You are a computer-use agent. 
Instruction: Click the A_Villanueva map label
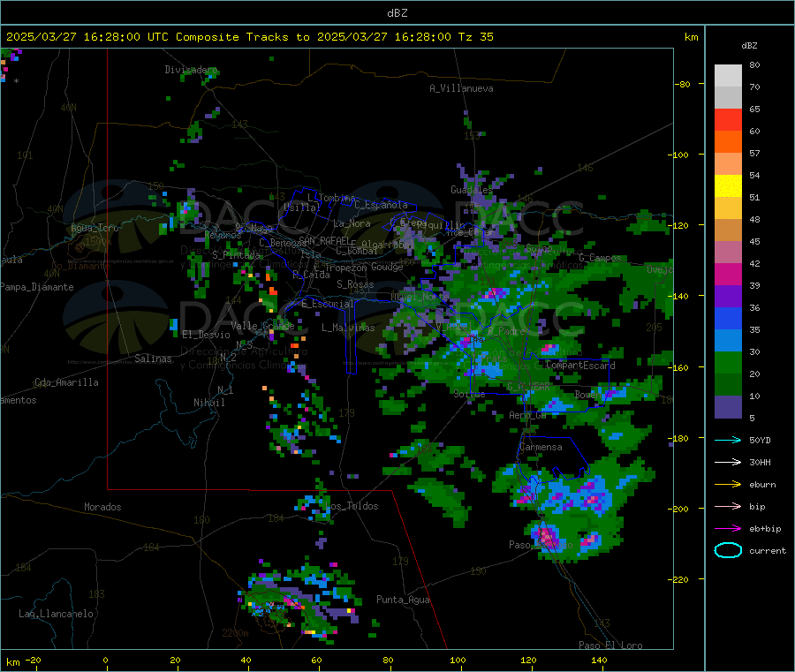pyautogui.click(x=461, y=88)
